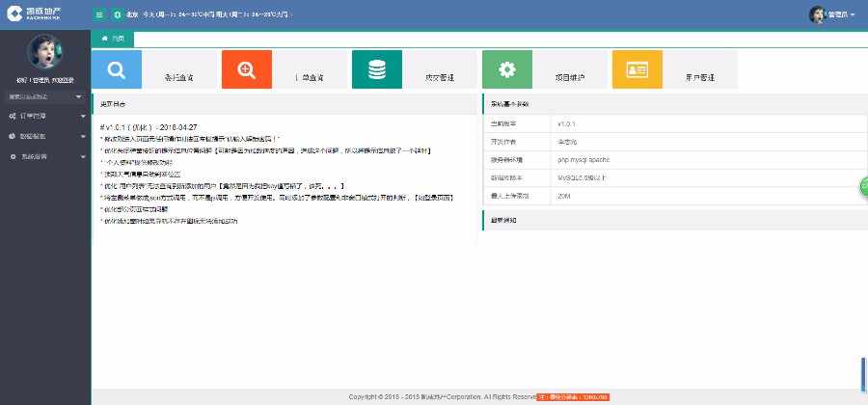This screenshot has width=868, height=405.
Task: Click the 用户管理 tile label
Action: (x=700, y=78)
